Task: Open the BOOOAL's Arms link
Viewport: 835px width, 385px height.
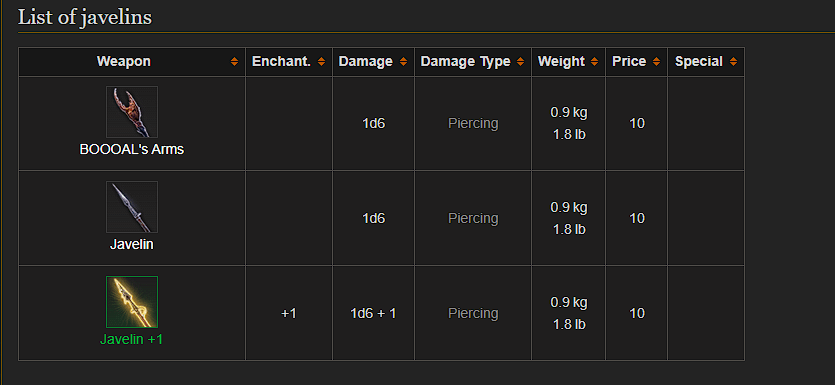Action: pyautogui.click(x=132, y=150)
